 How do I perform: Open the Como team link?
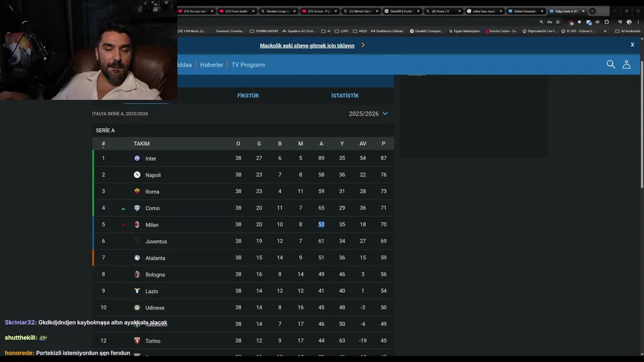[152, 208]
